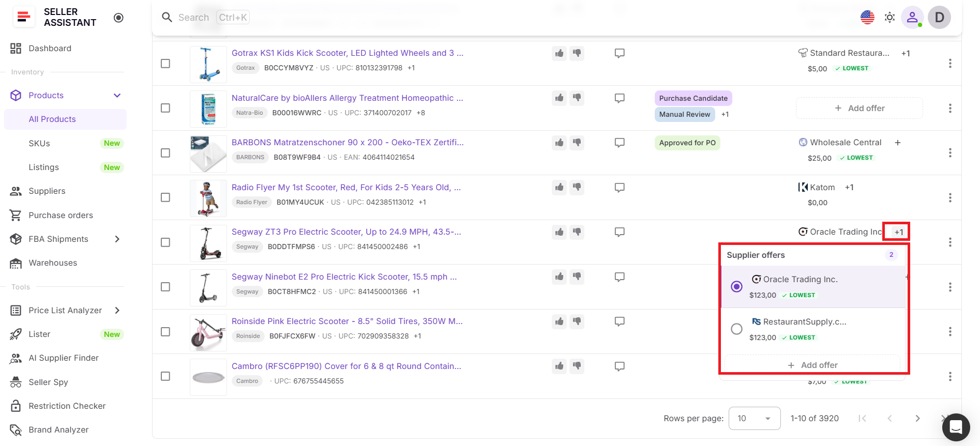Check the Gotrax KS1 scooter row checkbox
980x446 pixels.
coord(165,64)
